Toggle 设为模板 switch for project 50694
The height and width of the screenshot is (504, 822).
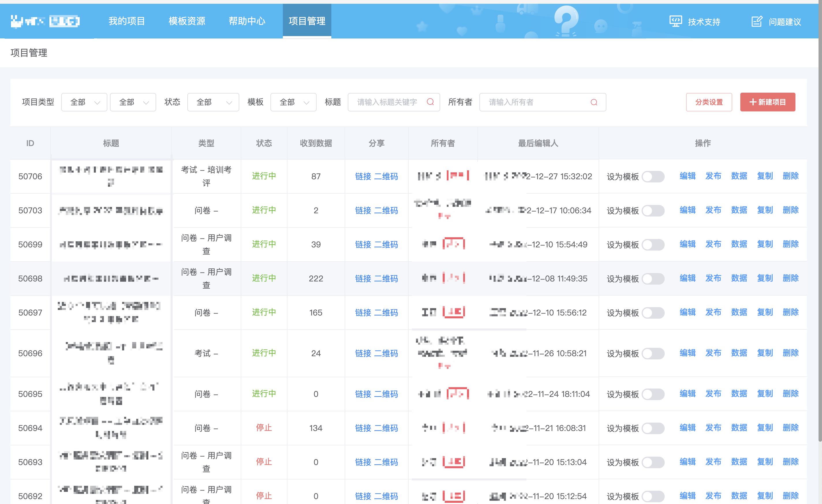(x=653, y=428)
